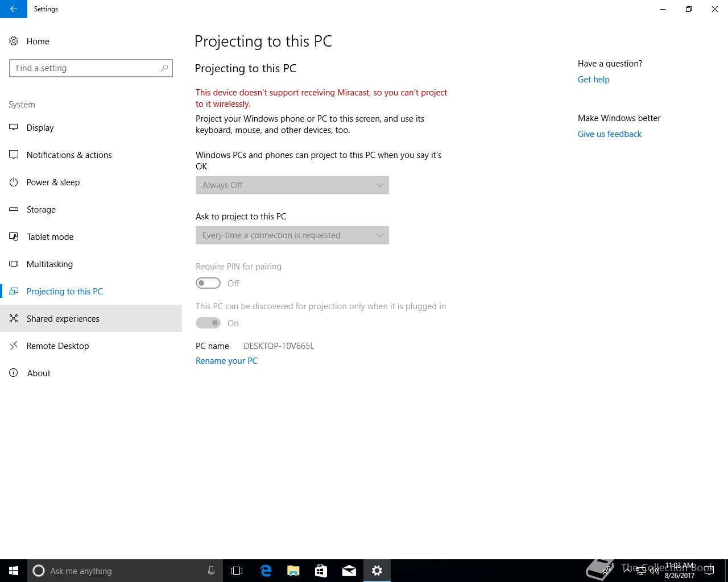Launch Microsoft Edge from the taskbar
The image size is (728, 582).
266,571
